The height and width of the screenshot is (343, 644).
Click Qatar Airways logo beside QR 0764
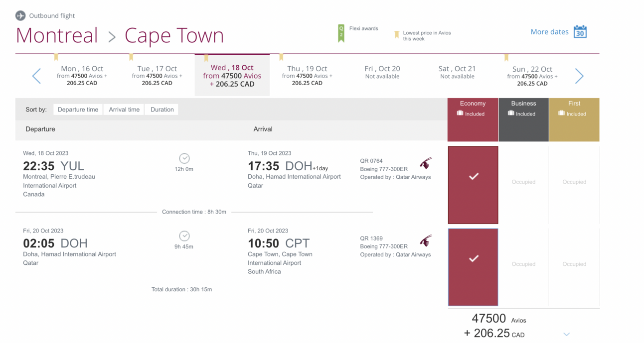425,163
